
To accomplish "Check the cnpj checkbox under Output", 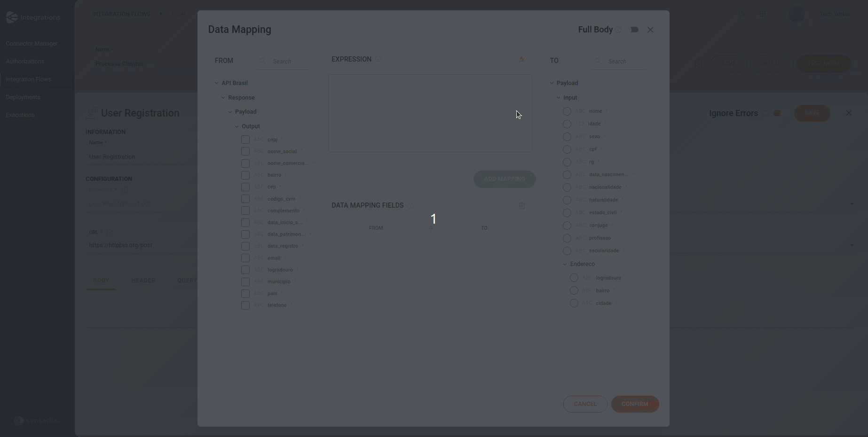I will click(245, 140).
